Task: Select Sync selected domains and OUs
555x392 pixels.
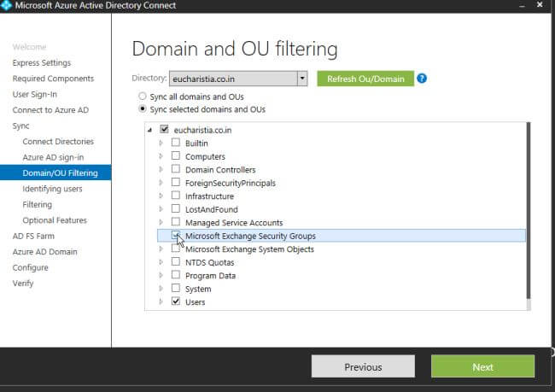Action: (143, 109)
